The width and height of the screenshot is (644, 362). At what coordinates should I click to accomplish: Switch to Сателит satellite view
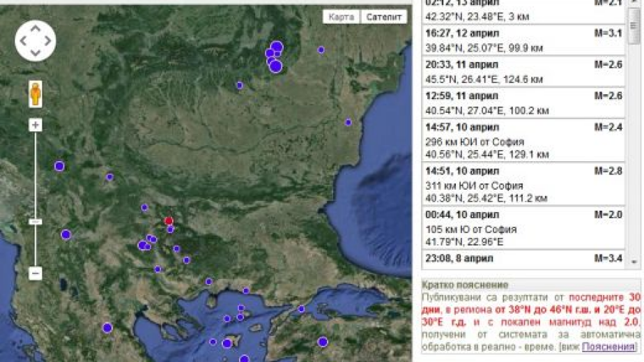click(x=384, y=17)
